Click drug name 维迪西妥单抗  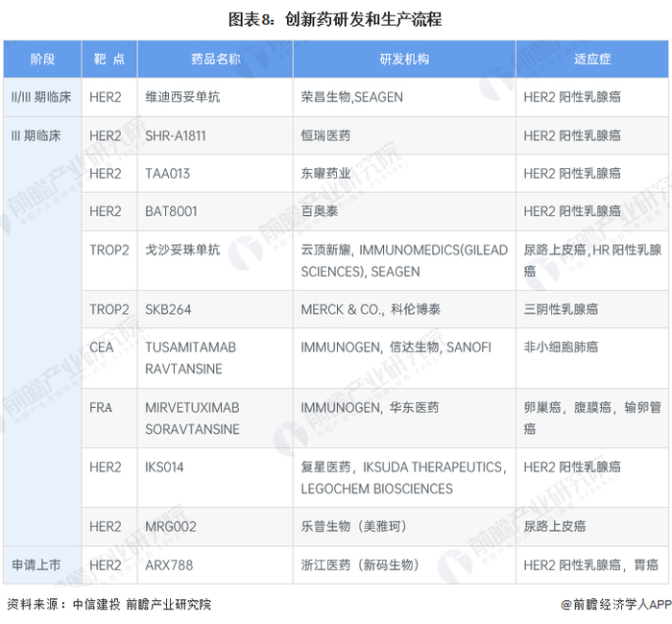pos(182,97)
